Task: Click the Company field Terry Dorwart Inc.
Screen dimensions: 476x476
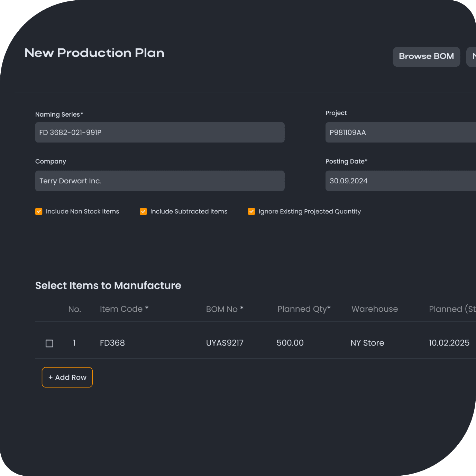Action: pyautogui.click(x=160, y=181)
